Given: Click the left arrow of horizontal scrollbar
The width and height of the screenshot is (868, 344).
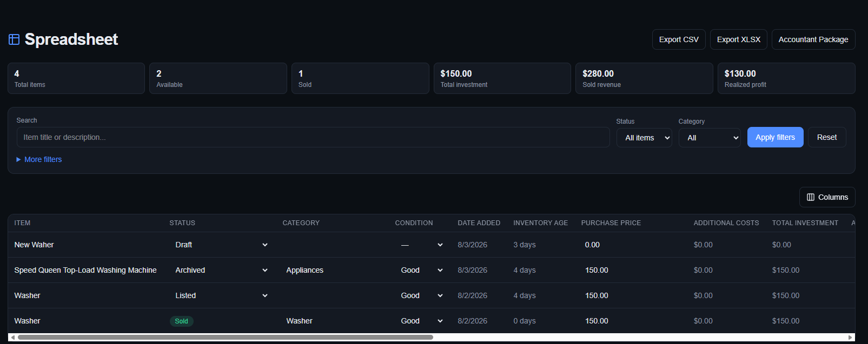Looking at the screenshot, I should [13, 338].
